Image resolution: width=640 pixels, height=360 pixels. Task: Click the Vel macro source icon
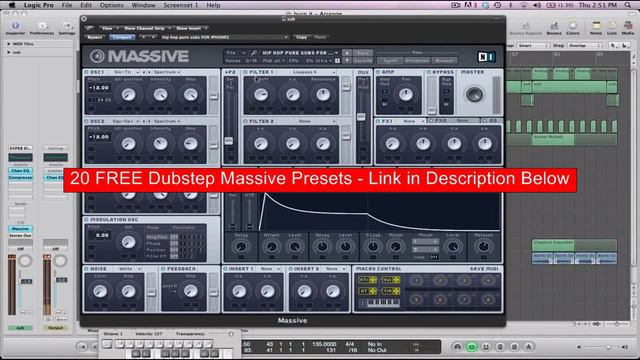tap(391, 280)
